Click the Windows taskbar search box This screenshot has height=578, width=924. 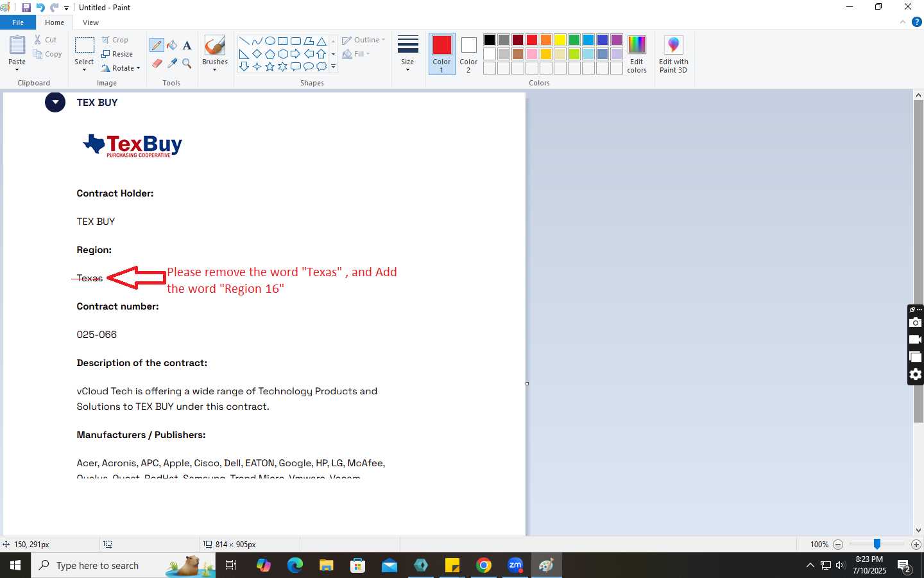pyautogui.click(x=123, y=565)
